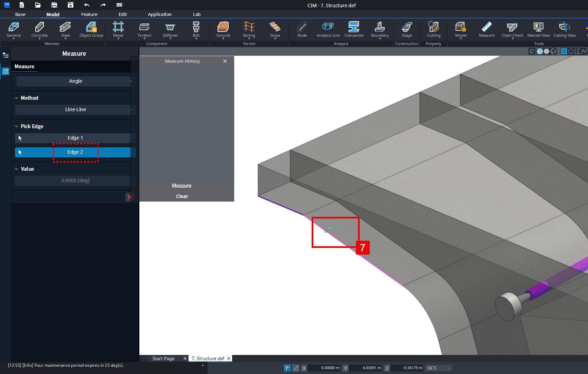Select the Cutting View tool

pos(564,30)
